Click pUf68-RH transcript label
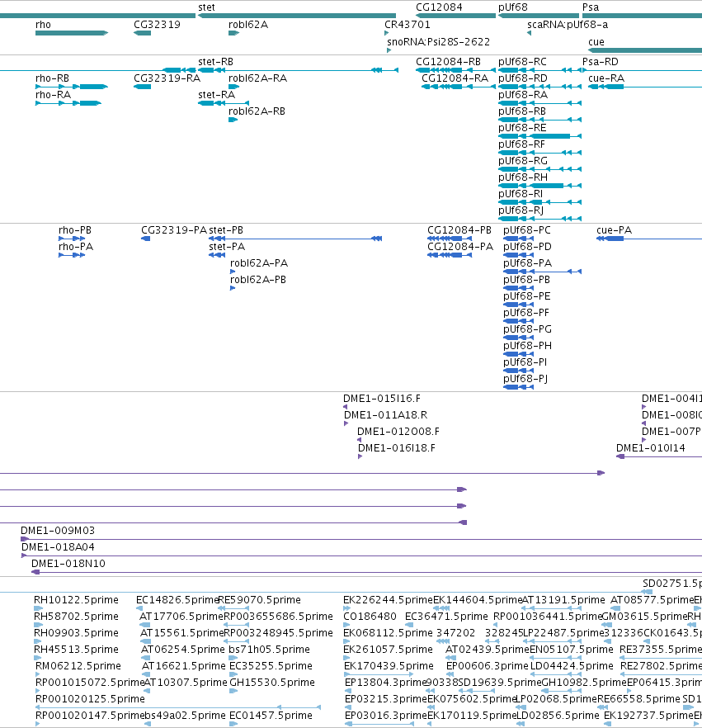The height and width of the screenshot is (728, 702). coord(523,177)
